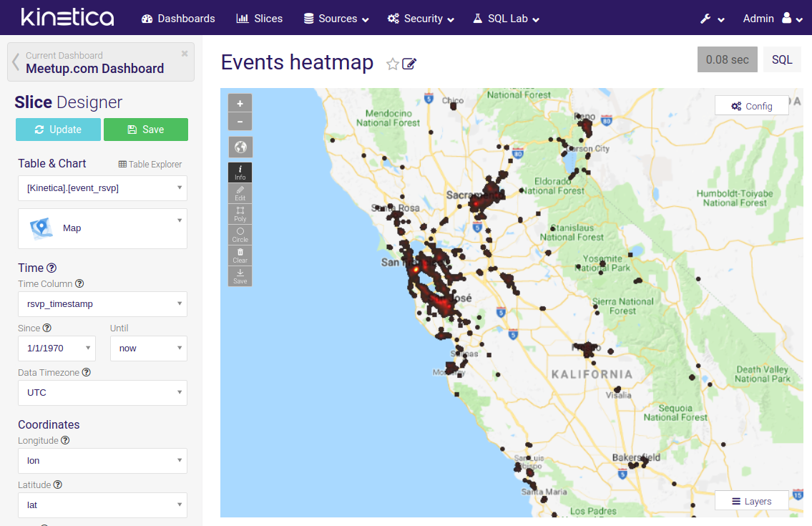The height and width of the screenshot is (526, 812).
Task: Open Slices menu item
Action: [x=260, y=19]
